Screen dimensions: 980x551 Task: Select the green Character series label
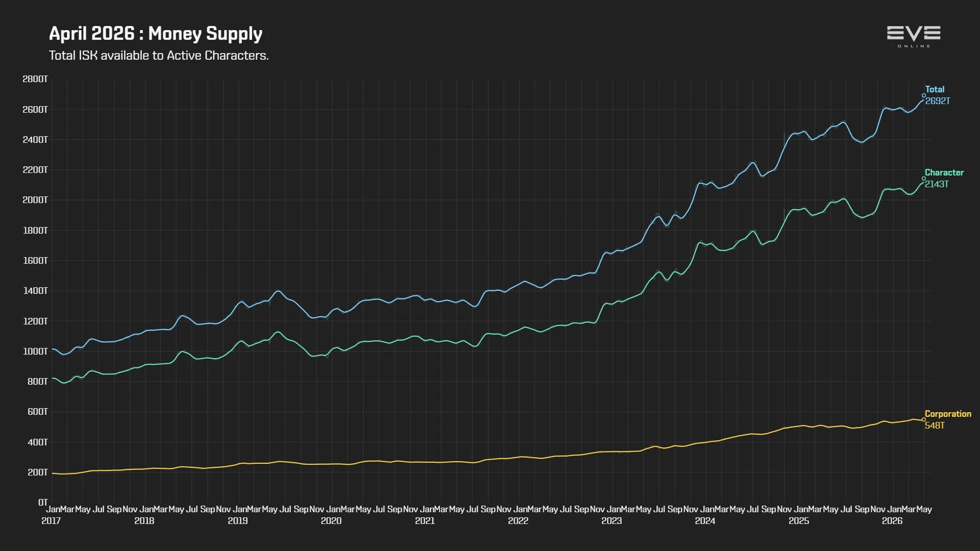point(944,172)
